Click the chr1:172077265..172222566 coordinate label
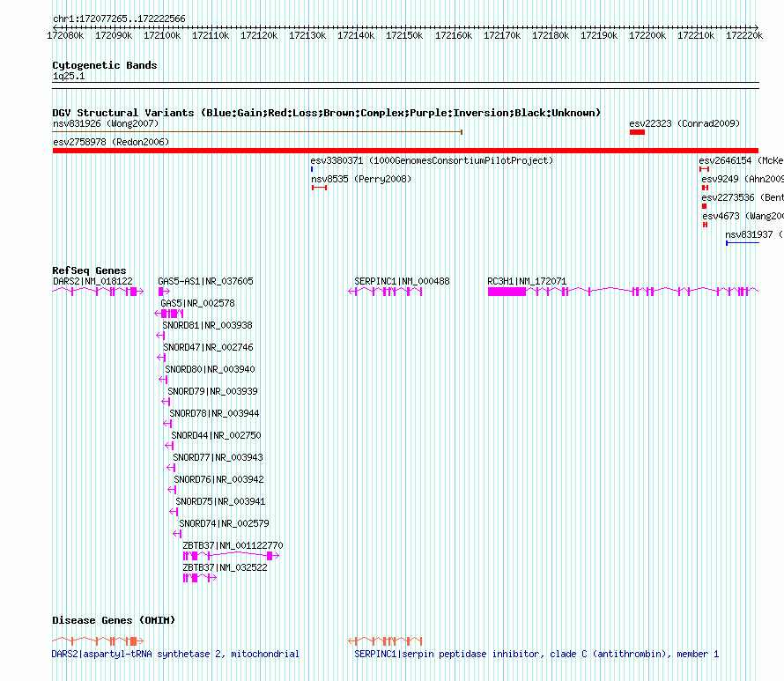 point(119,19)
